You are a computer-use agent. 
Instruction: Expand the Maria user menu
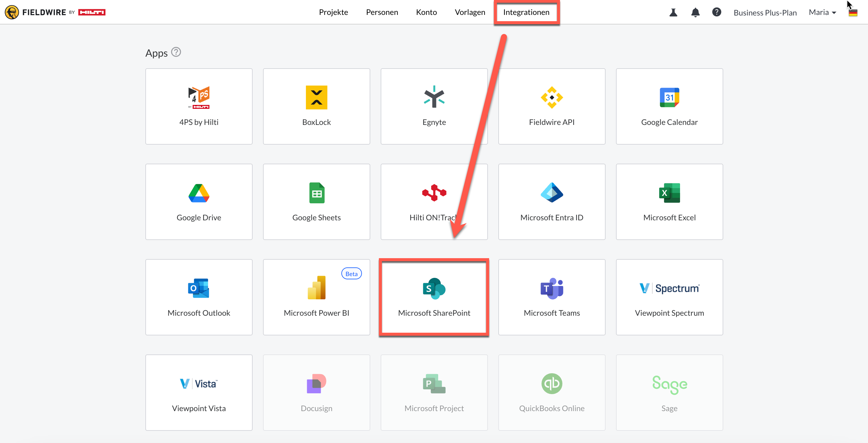(822, 13)
